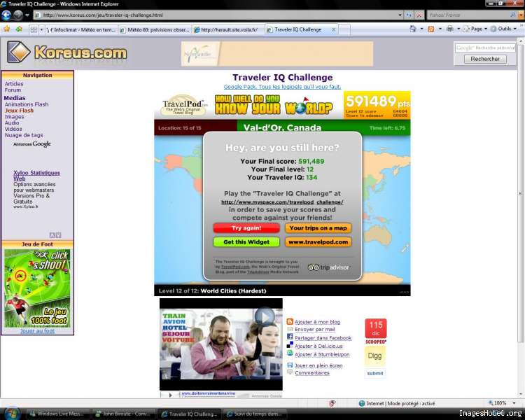Click the Koreus.com logo
525x420 pixels.
pos(67,52)
